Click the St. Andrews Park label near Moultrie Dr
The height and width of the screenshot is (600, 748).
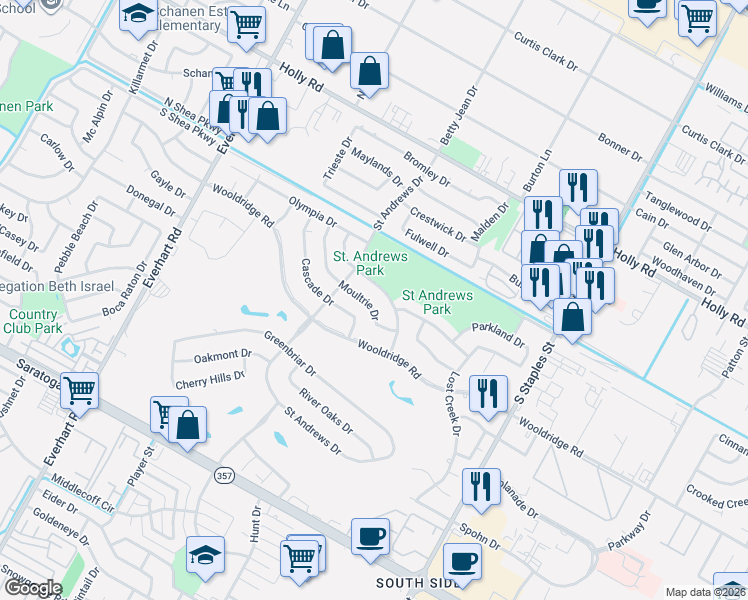[370, 263]
